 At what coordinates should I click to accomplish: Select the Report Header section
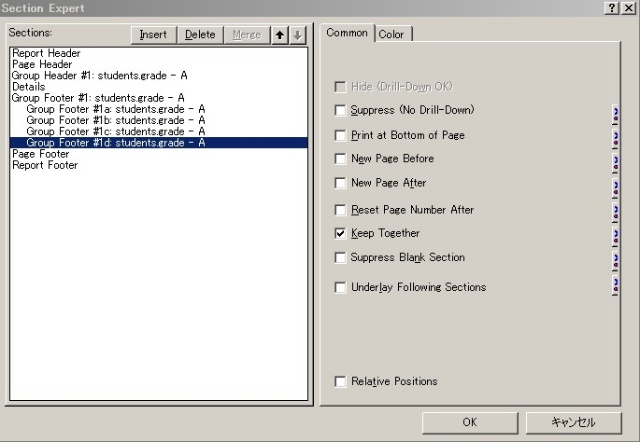158,53
